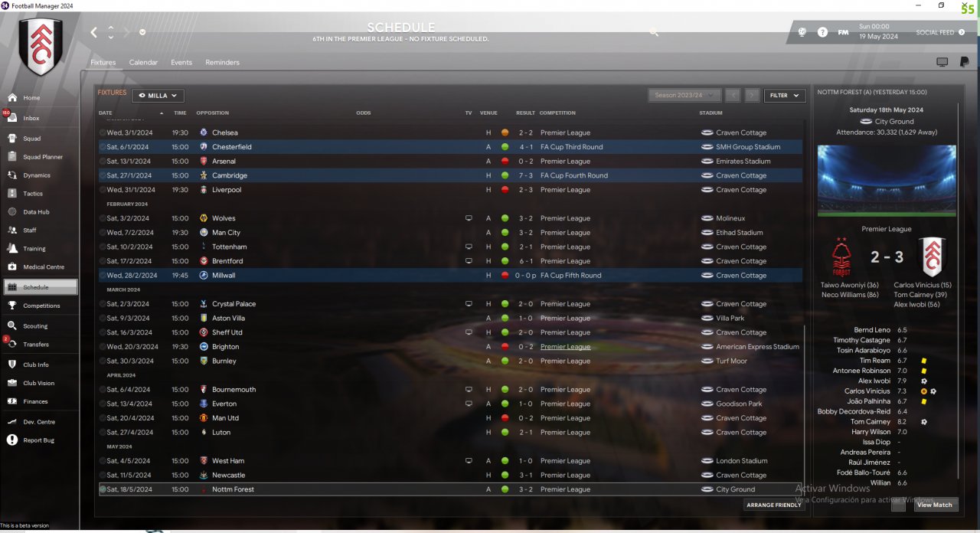The image size is (980, 533).
Task: Open Dev. Centre in the sidebar
Action: [40, 422]
